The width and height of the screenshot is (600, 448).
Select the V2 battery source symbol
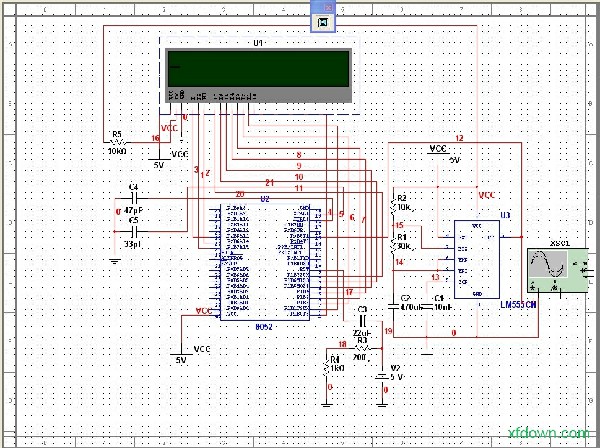pyautogui.click(x=382, y=377)
